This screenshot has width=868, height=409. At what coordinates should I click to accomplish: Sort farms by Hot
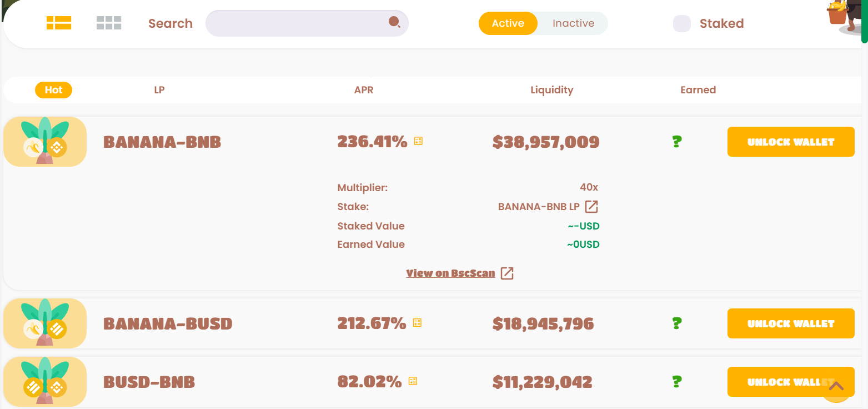tap(54, 90)
